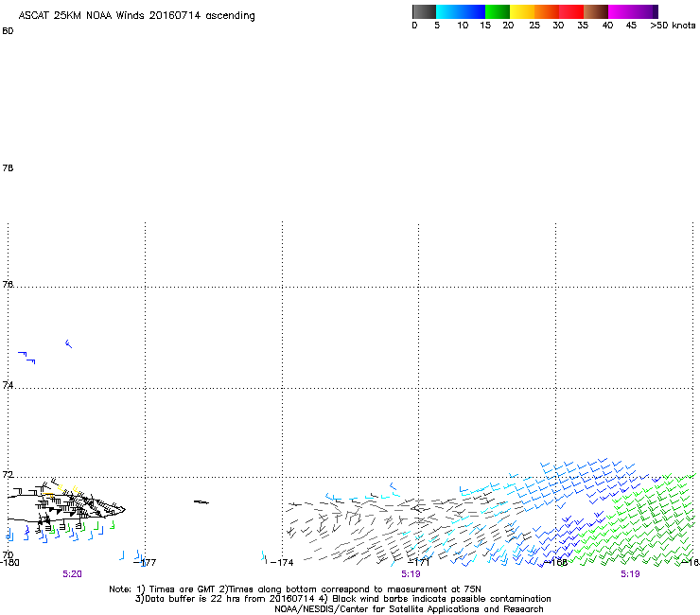Screen dimensions: 700x615
Task: Click the note 'Data buffer is 22 hrs from 20160714'
Action: click(x=230, y=599)
